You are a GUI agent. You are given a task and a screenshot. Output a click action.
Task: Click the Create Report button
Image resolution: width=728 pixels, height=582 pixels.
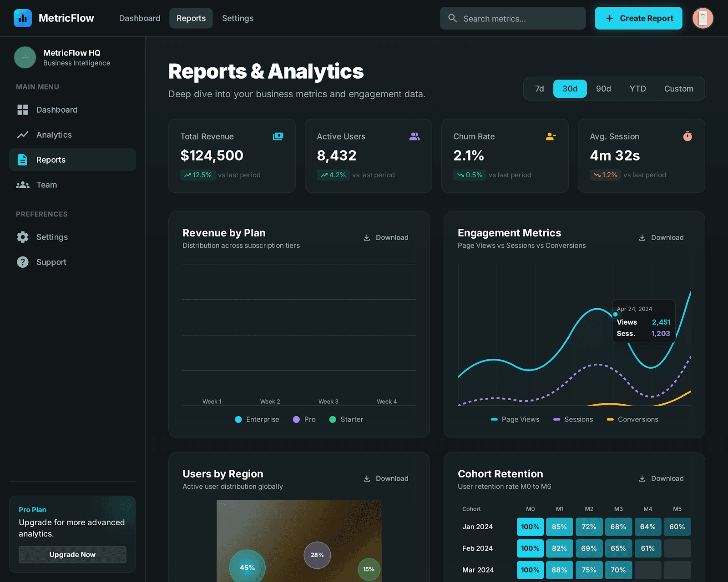coord(638,18)
